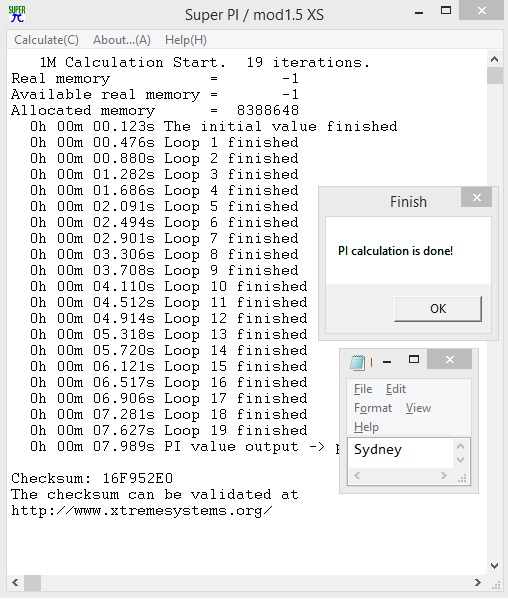Open Notepad File menu
The width and height of the screenshot is (508, 599).
coord(363,389)
